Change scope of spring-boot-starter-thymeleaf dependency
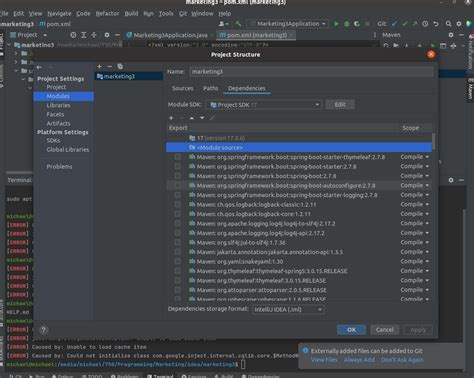474x378 pixels. [x=415, y=157]
